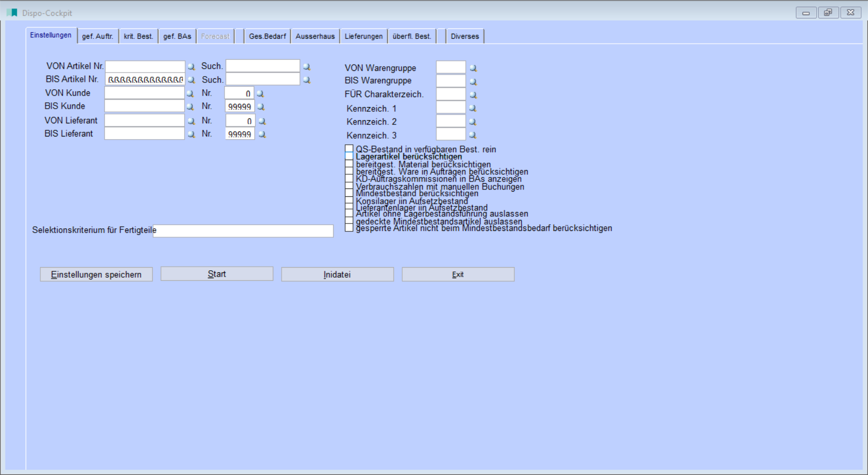Click the Selektionskriterium für Fertigteile input field

(243, 231)
